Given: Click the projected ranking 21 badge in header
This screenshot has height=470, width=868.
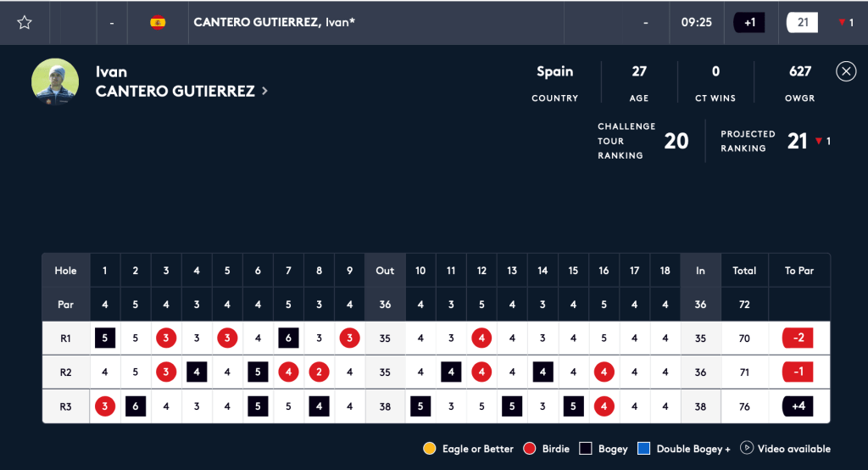Looking at the screenshot, I should [x=802, y=23].
